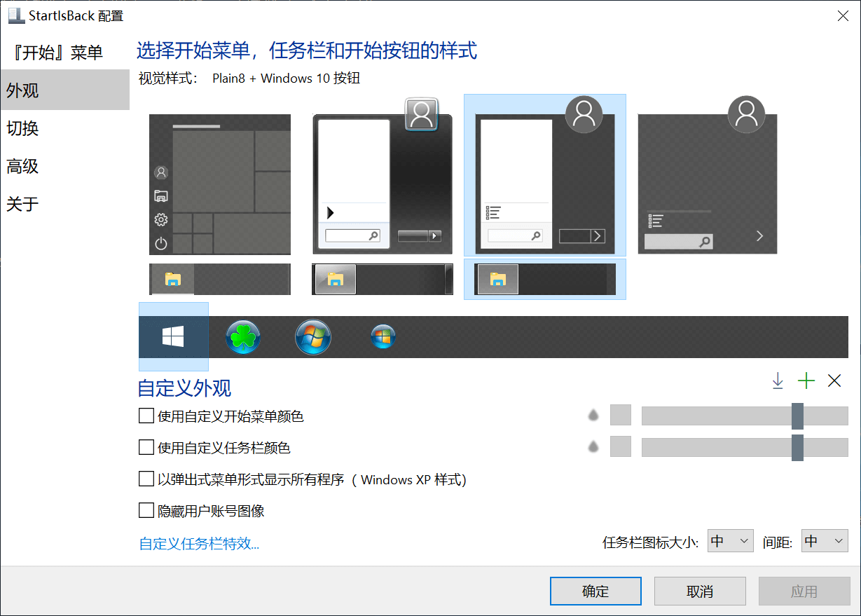The image size is (861, 616).
Task: Enable custom start menu color checkbox
Action: (146, 416)
